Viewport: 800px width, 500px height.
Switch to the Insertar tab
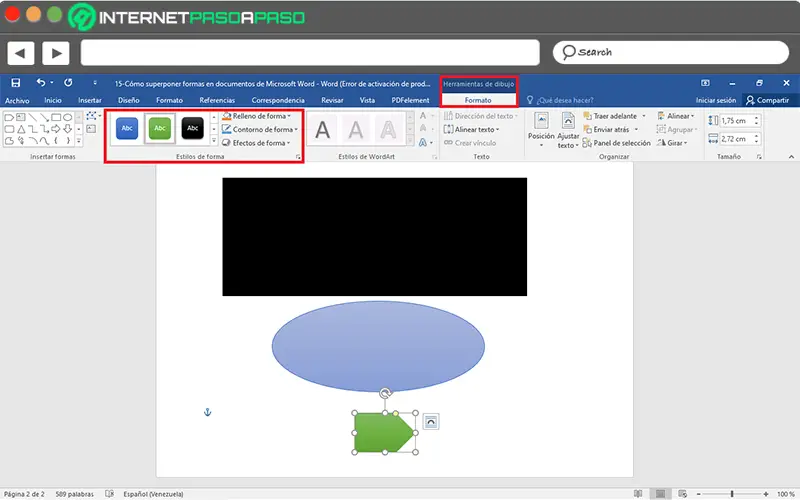(x=90, y=101)
